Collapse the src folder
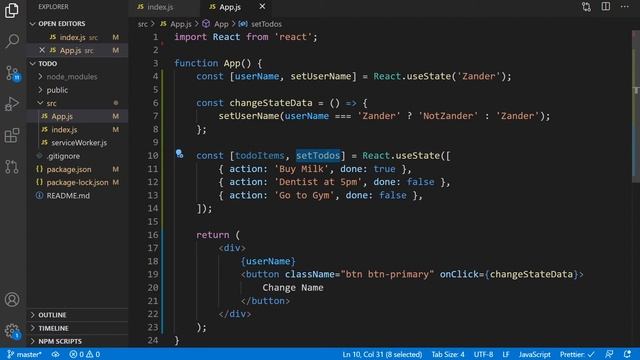The width and height of the screenshot is (640, 360). click(51, 103)
